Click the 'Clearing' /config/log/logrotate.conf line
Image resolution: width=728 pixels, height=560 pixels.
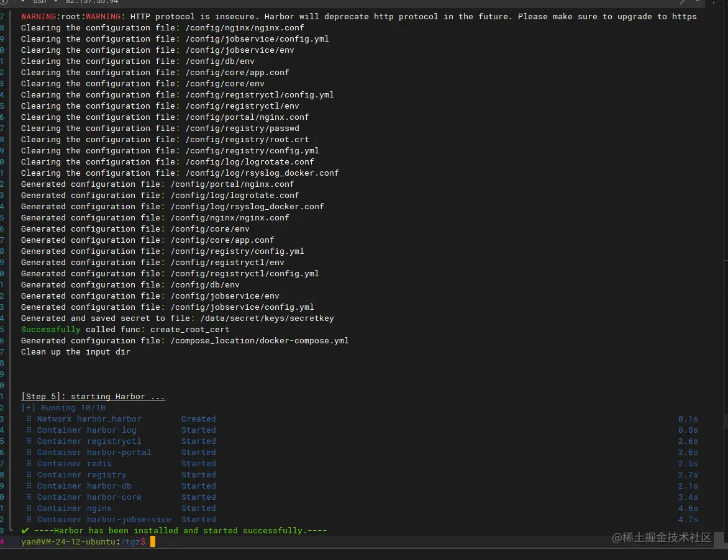[x=167, y=162]
